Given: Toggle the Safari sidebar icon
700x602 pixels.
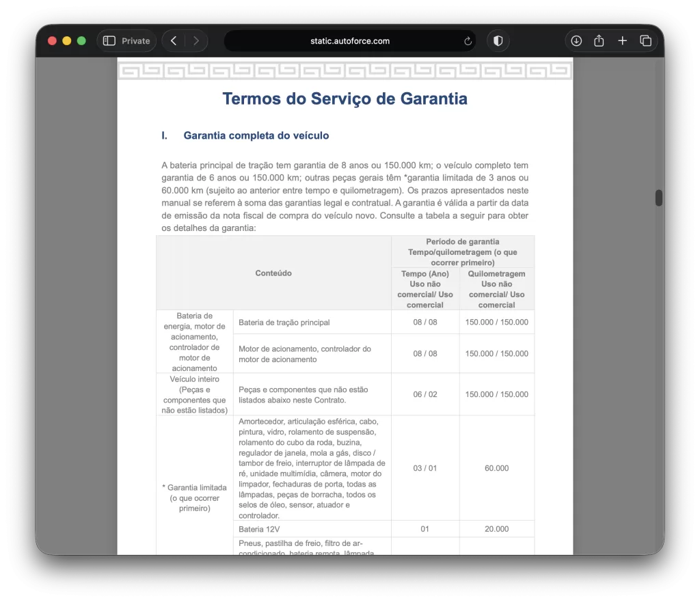Looking at the screenshot, I should click(109, 41).
